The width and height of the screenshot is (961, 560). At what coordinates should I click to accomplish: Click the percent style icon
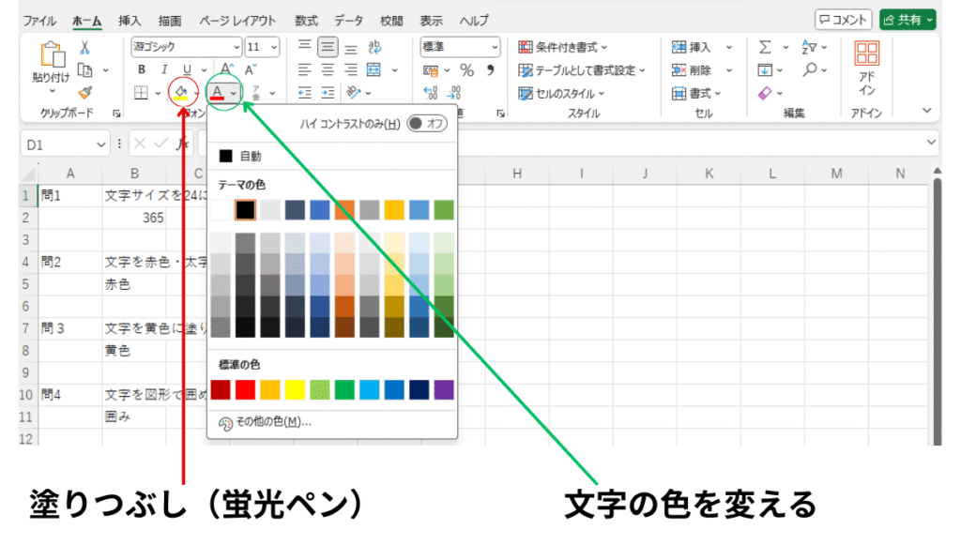pos(466,70)
